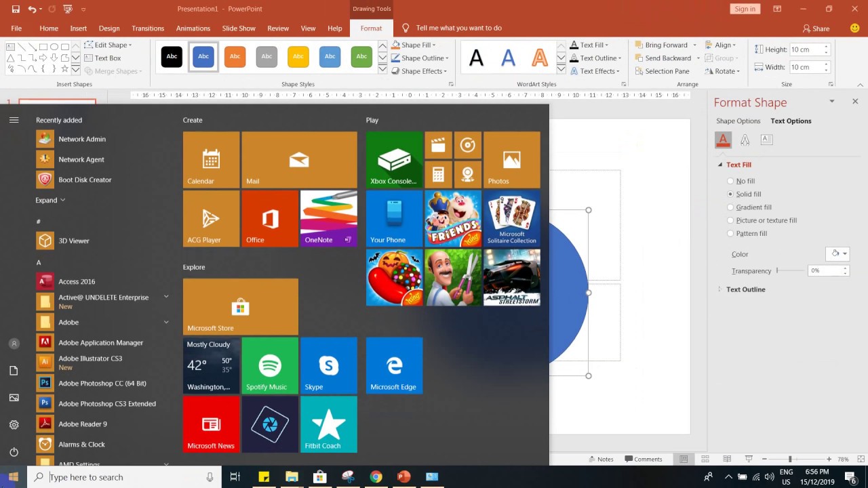Click Text Effects icon in Format Shape pane
Viewport: 868px width, 488px height.
(745, 140)
